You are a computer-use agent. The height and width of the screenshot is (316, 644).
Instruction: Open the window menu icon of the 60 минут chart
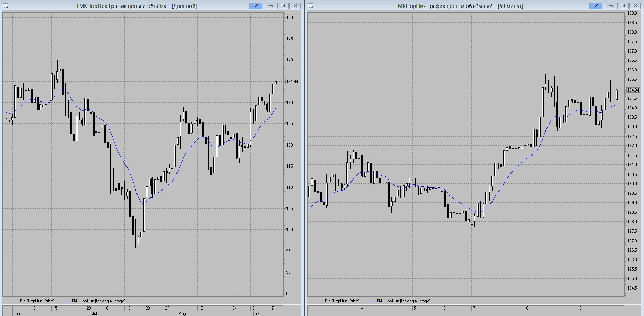pyautogui.click(x=310, y=6)
